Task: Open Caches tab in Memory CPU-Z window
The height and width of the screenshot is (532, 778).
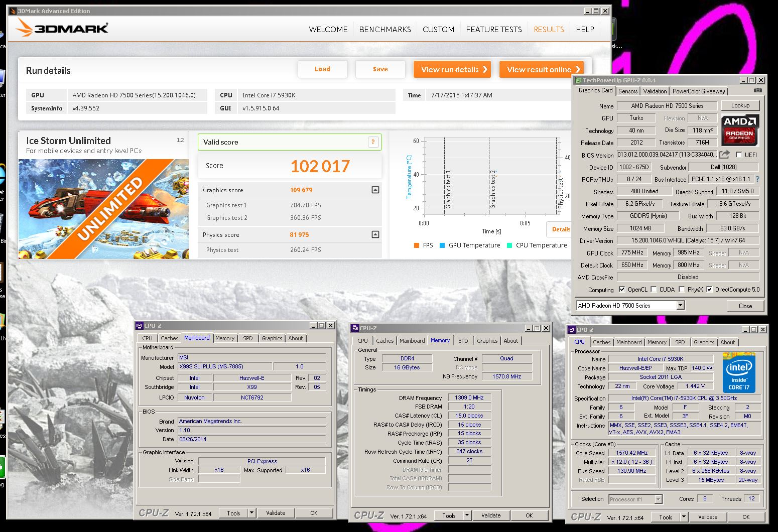Action: [384, 341]
